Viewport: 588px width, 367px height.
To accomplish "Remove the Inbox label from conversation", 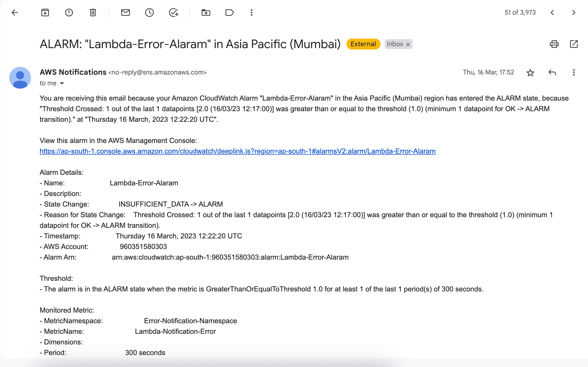I will [x=408, y=44].
